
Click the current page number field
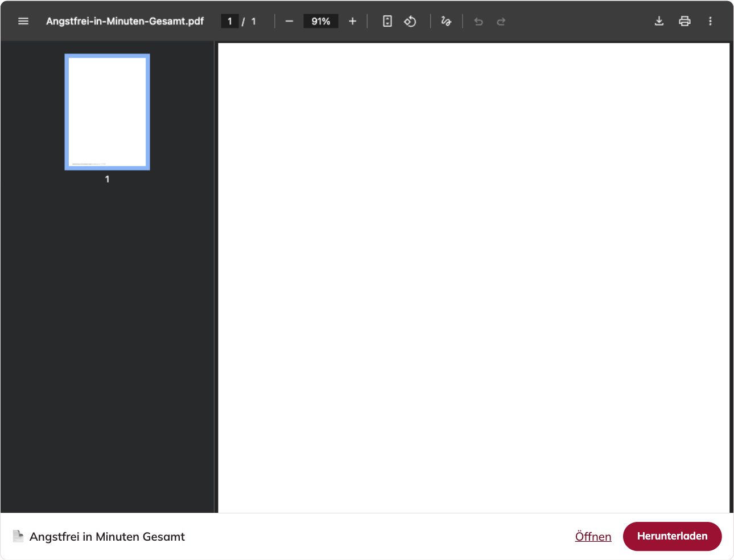pyautogui.click(x=230, y=21)
